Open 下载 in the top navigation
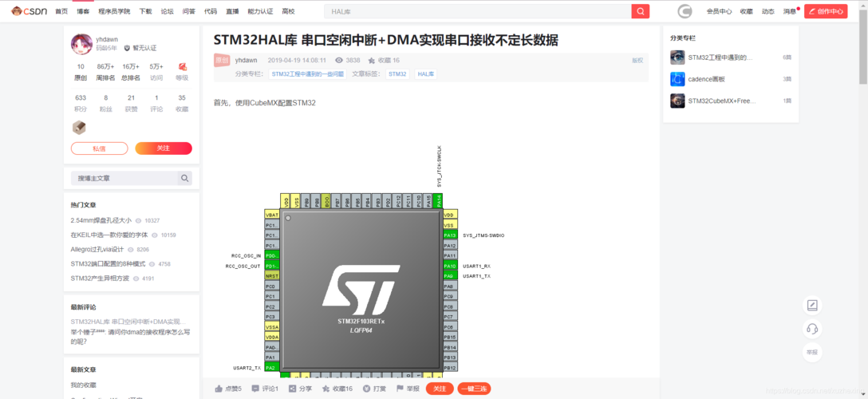This screenshot has width=868, height=399. click(145, 11)
